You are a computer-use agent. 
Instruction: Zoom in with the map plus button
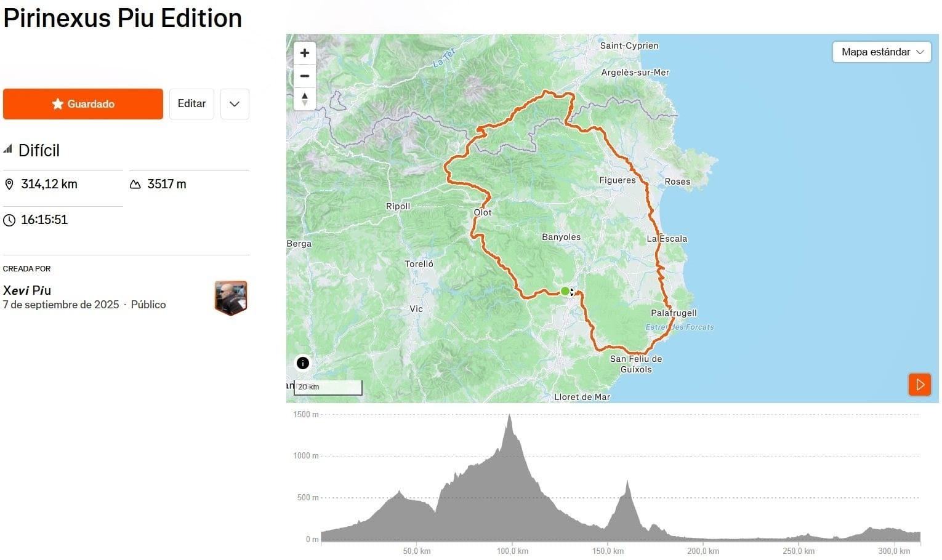click(x=304, y=53)
